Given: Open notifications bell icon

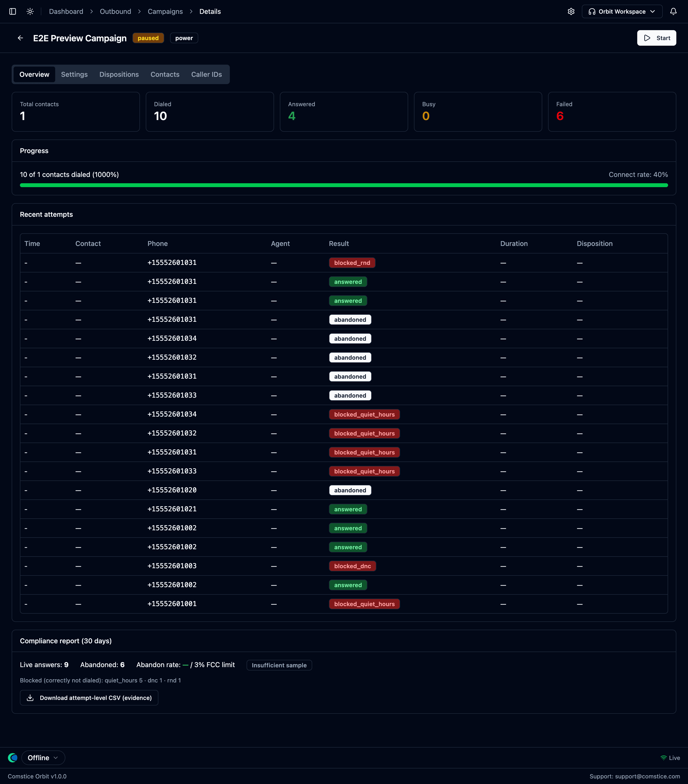Looking at the screenshot, I should (673, 11).
